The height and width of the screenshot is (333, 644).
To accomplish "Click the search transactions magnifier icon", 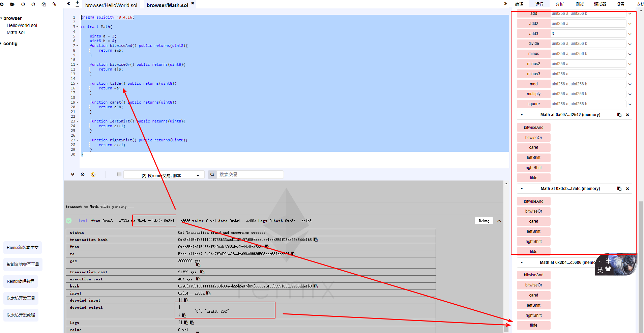I will pos(212,174).
